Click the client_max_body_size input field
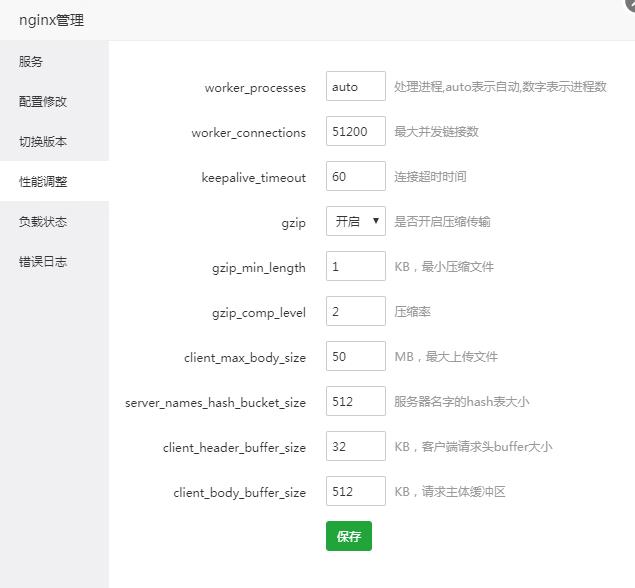 tap(356, 356)
